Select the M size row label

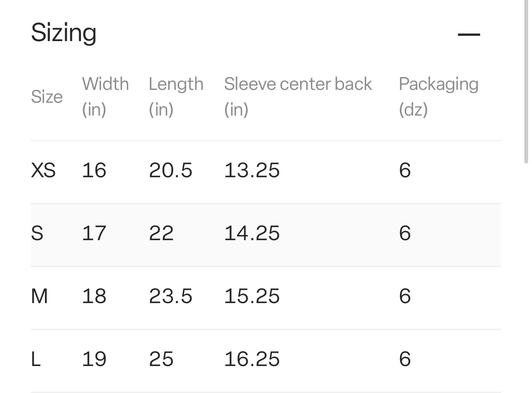coord(39,296)
